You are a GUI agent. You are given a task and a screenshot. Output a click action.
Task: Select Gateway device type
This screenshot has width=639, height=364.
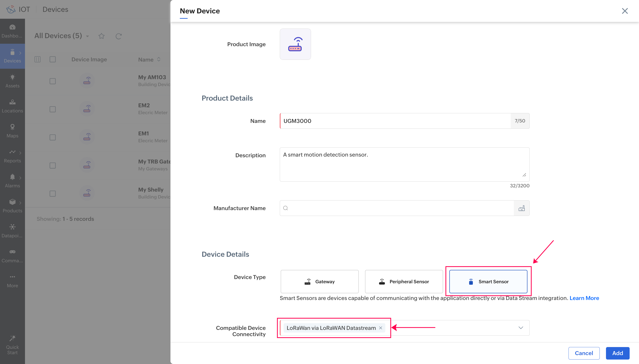pyautogui.click(x=319, y=281)
